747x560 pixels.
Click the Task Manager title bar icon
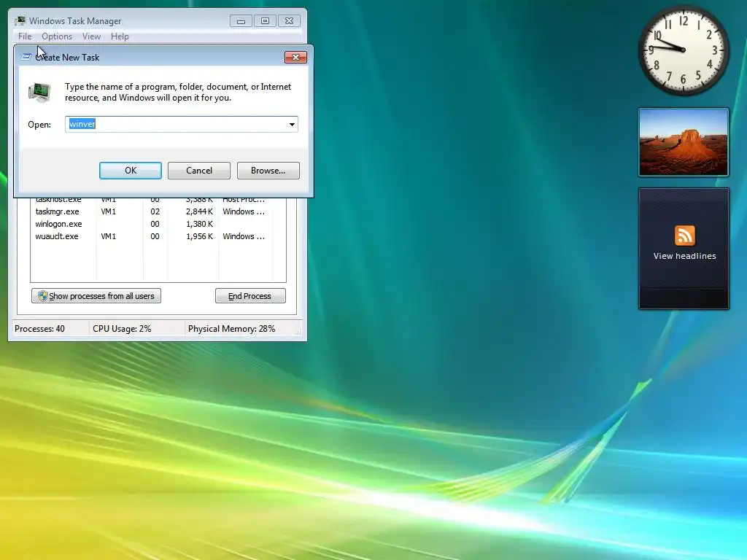[20, 21]
